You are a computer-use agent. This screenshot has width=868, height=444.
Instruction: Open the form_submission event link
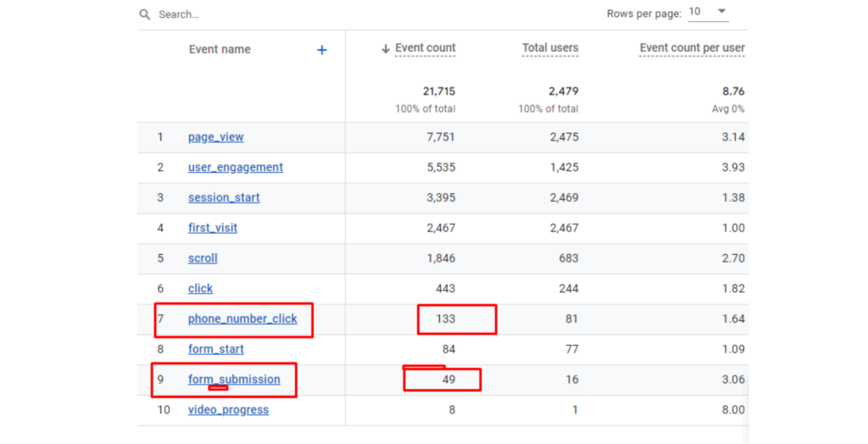234,380
